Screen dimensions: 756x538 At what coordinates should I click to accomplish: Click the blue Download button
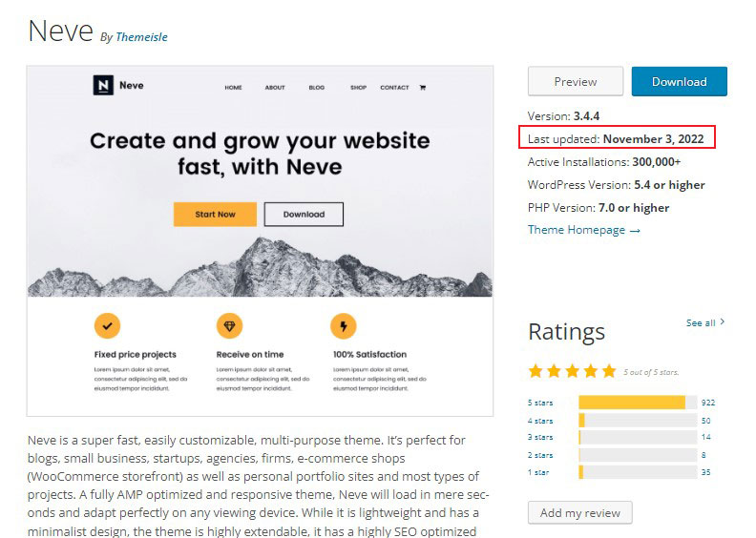coord(679,81)
